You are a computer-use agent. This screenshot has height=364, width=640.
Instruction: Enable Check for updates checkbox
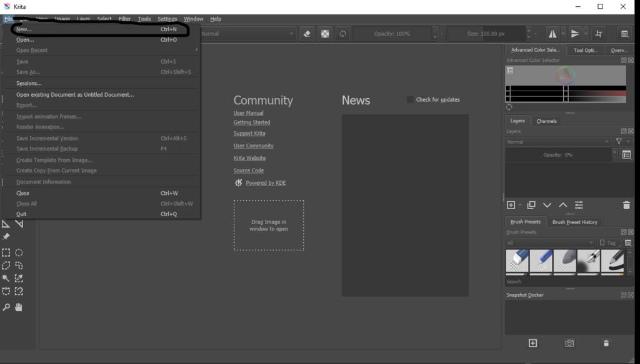tap(410, 99)
